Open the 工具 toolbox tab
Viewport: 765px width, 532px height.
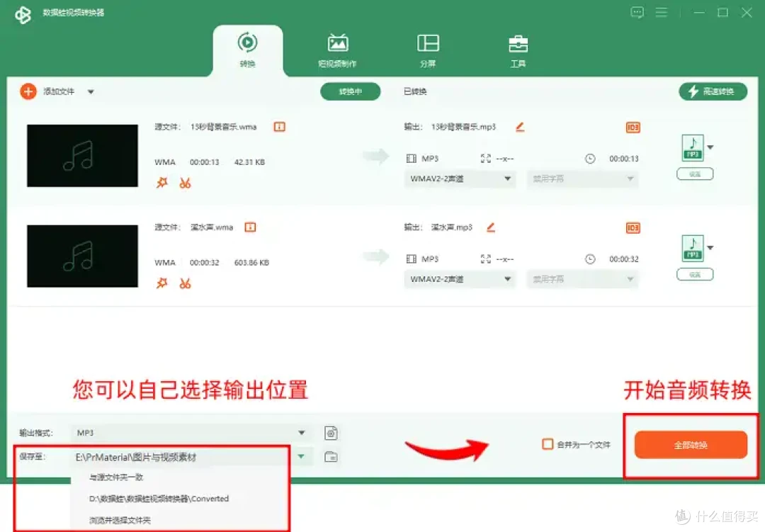point(518,50)
